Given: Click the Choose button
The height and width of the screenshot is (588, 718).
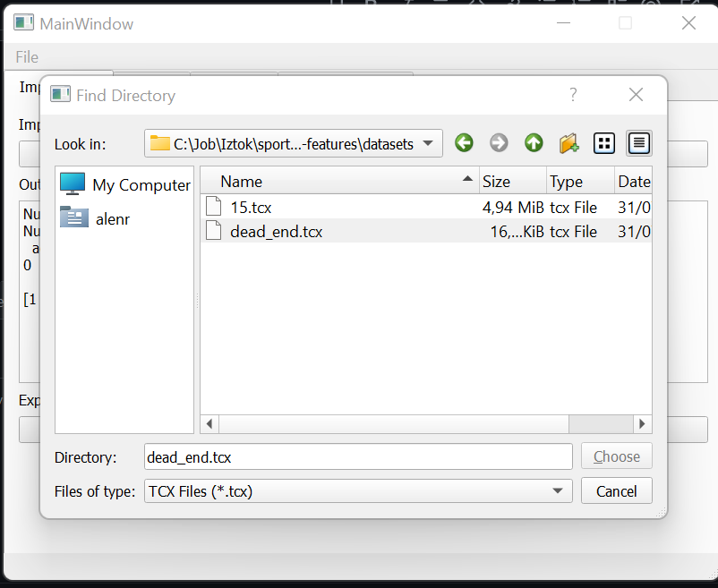Looking at the screenshot, I should pos(616,456).
